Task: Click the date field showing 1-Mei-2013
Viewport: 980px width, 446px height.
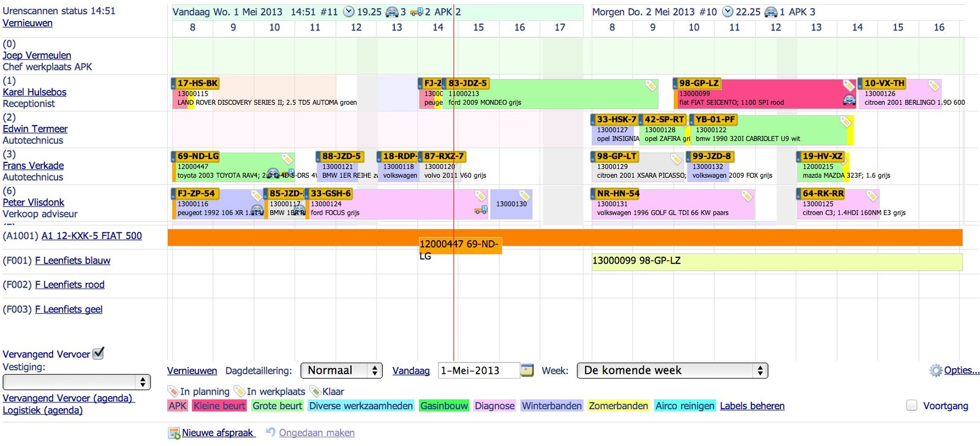Action: pos(478,371)
